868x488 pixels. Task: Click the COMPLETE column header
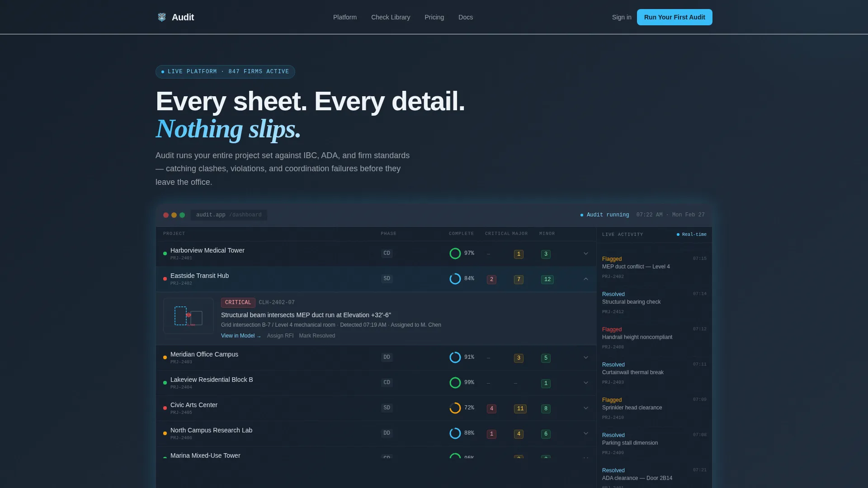click(x=461, y=234)
